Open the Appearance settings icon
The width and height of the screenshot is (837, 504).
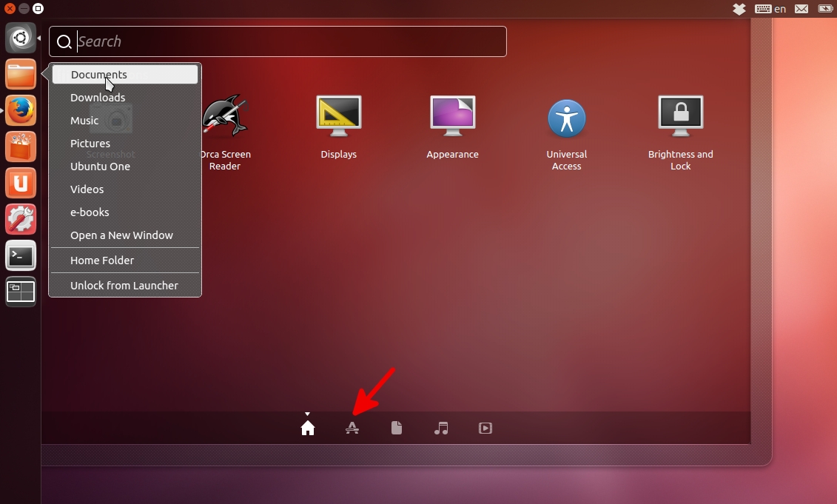(x=452, y=118)
